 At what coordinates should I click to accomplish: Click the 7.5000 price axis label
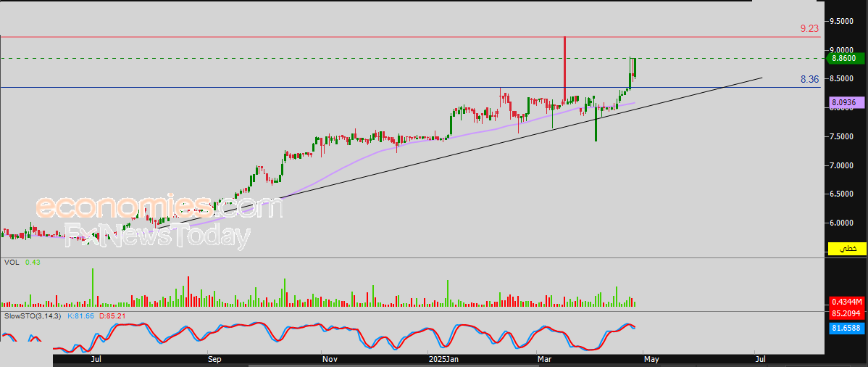point(841,136)
